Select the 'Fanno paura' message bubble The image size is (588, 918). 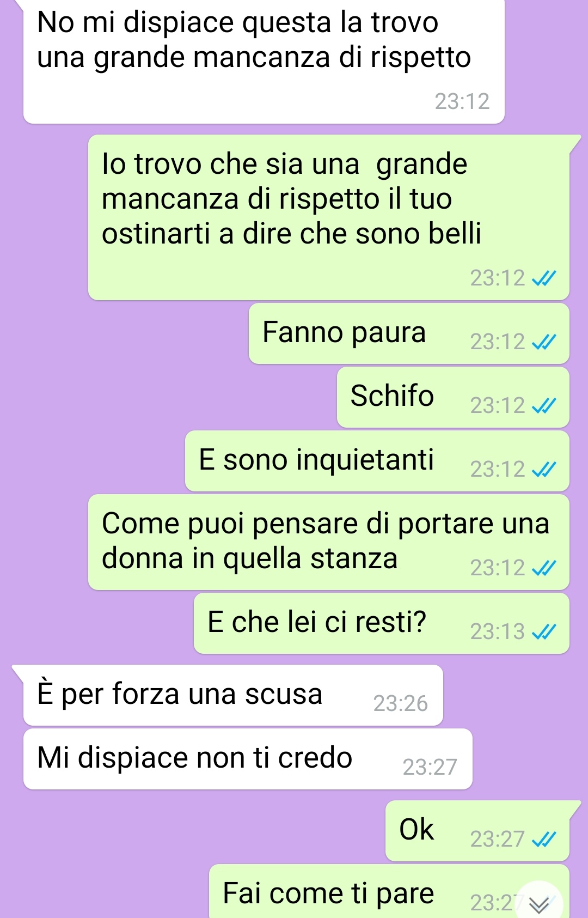click(x=409, y=334)
